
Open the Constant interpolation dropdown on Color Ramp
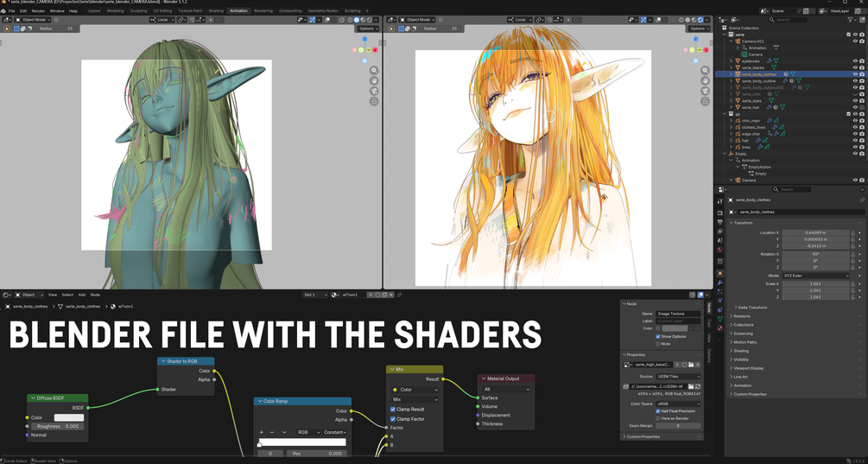[x=335, y=432]
